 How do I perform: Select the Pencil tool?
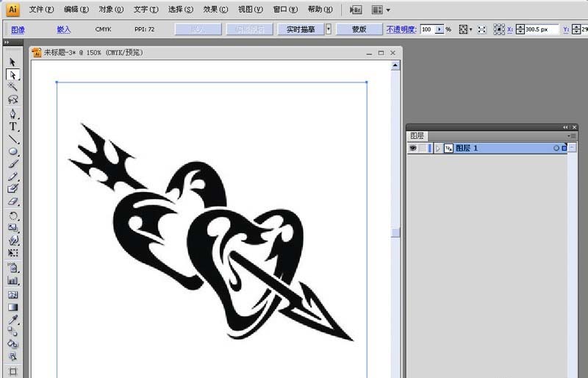pyautogui.click(x=12, y=176)
